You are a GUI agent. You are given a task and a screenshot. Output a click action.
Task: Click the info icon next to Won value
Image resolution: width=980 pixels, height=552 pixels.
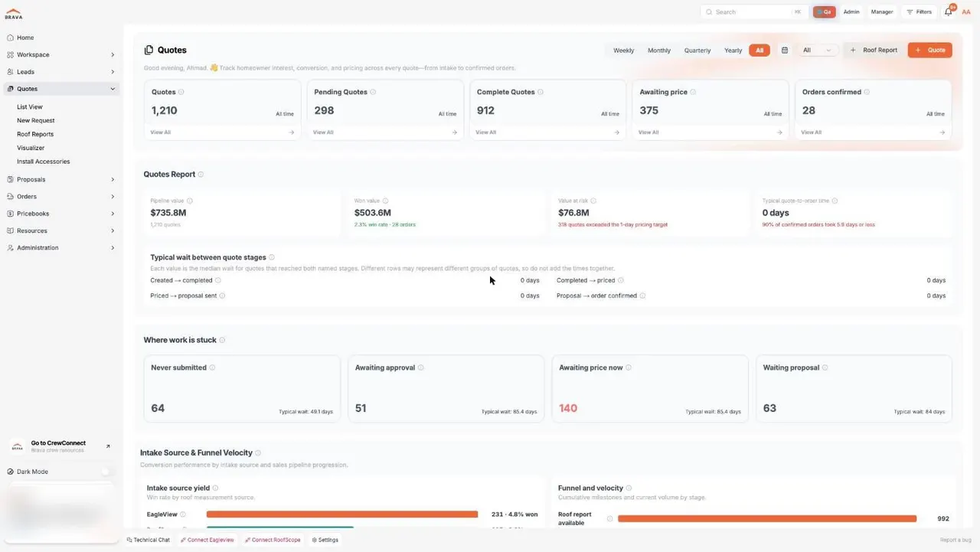385,201
